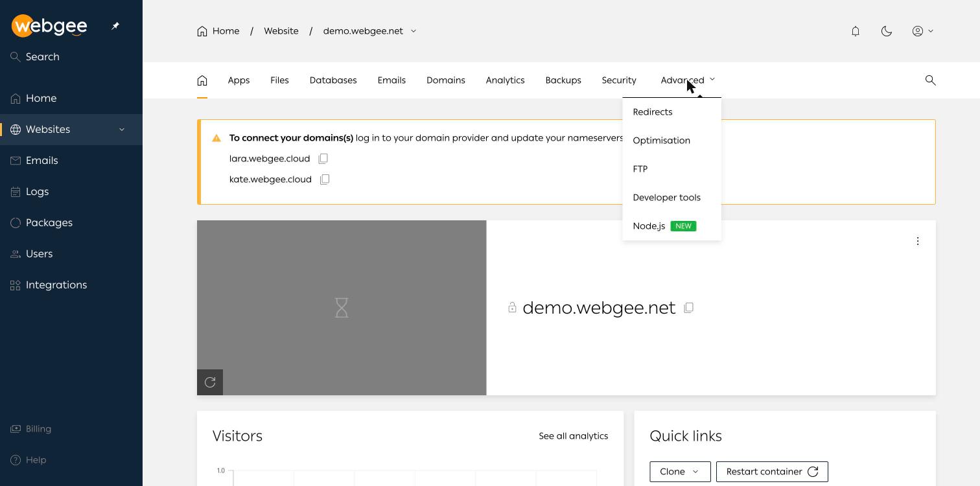This screenshot has width=980, height=486.
Task: Click the Website breadcrumb link
Action: (281, 31)
